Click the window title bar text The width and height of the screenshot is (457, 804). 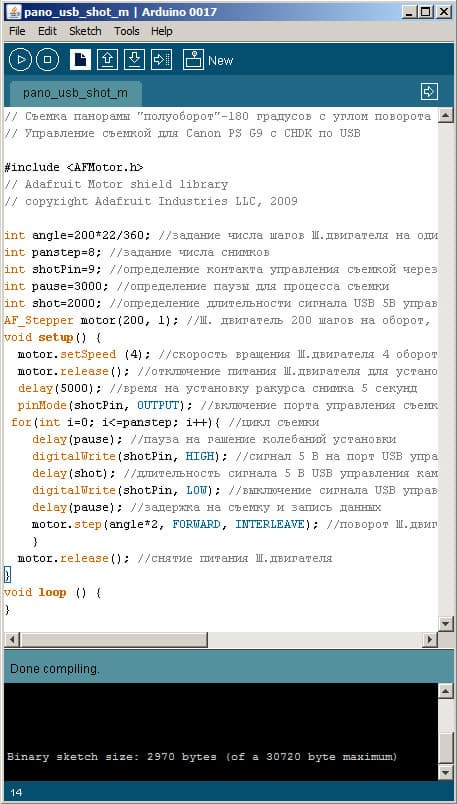(120, 11)
